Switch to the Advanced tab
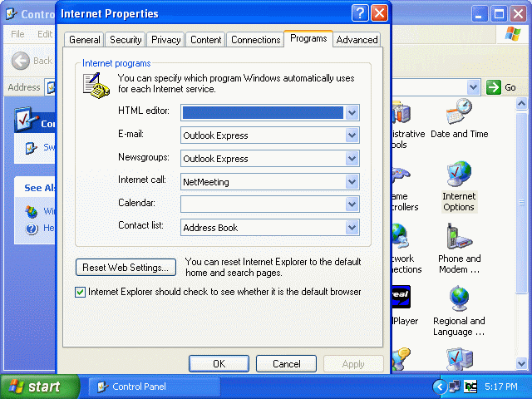The image size is (532, 399). [x=357, y=40]
